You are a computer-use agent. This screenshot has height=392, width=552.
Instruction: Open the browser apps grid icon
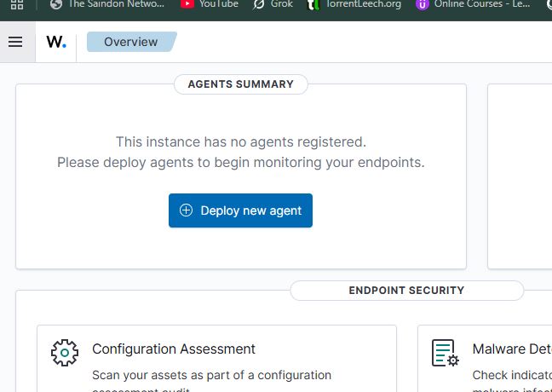(x=17, y=4)
